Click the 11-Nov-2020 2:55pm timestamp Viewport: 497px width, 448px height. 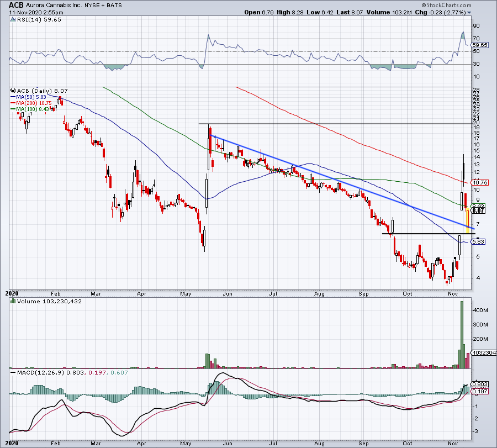point(36,13)
